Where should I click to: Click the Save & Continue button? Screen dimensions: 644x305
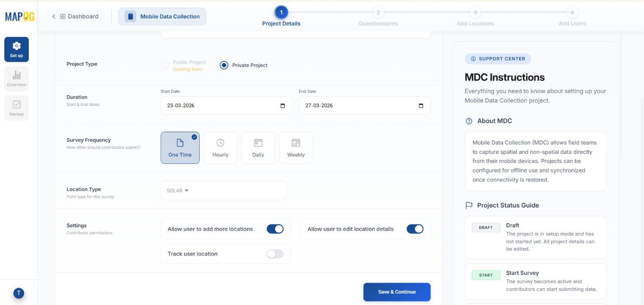click(397, 292)
